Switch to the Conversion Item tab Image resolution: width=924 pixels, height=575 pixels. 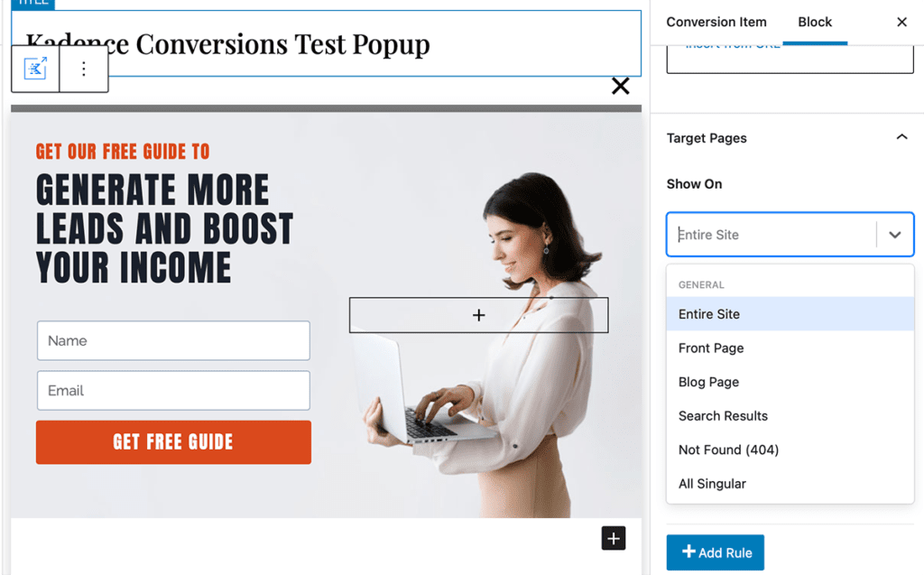tap(716, 23)
